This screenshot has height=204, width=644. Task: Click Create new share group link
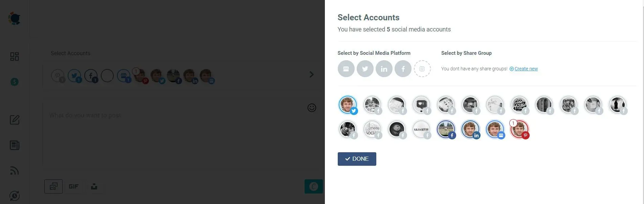(526, 68)
